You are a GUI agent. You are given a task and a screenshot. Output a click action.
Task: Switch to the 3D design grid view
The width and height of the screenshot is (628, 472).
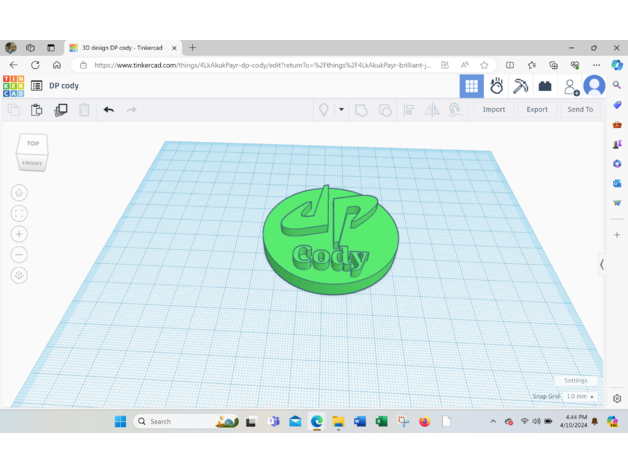471,87
